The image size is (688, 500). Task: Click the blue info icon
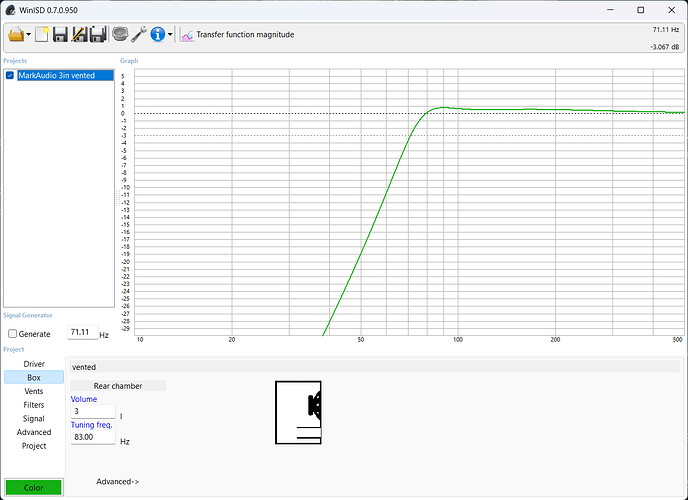coord(158,35)
